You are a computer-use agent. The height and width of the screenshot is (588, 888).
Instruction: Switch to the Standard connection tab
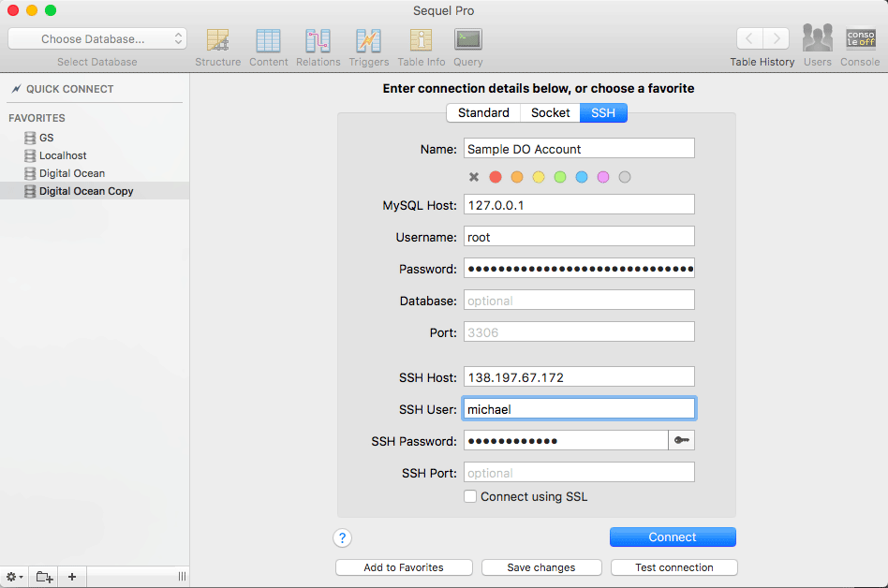click(x=483, y=112)
